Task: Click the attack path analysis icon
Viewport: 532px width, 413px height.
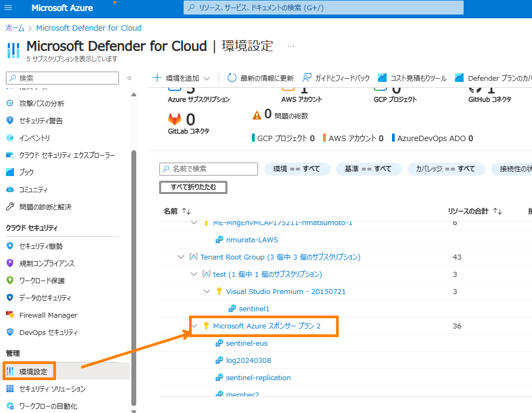Action: point(10,103)
